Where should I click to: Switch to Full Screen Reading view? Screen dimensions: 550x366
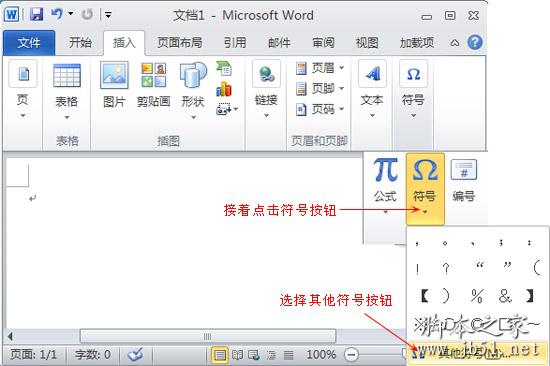pyautogui.click(x=237, y=355)
